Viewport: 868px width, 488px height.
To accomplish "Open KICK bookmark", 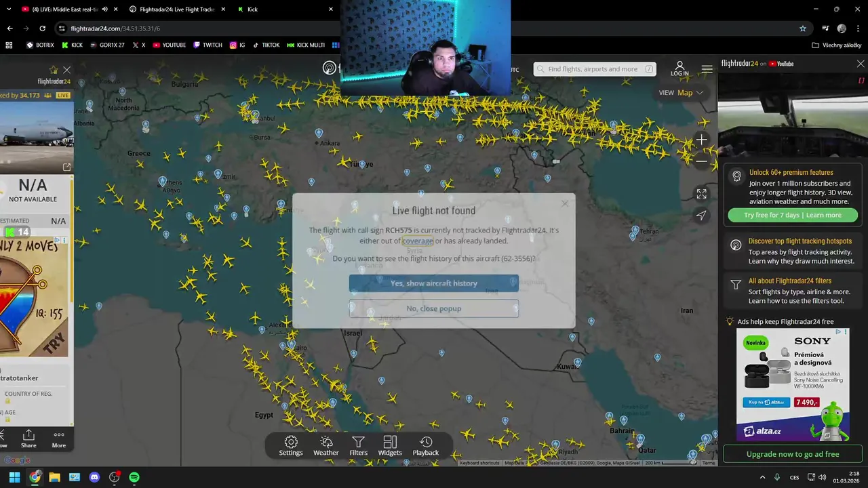I will pyautogui.click(x=72, y=45).
